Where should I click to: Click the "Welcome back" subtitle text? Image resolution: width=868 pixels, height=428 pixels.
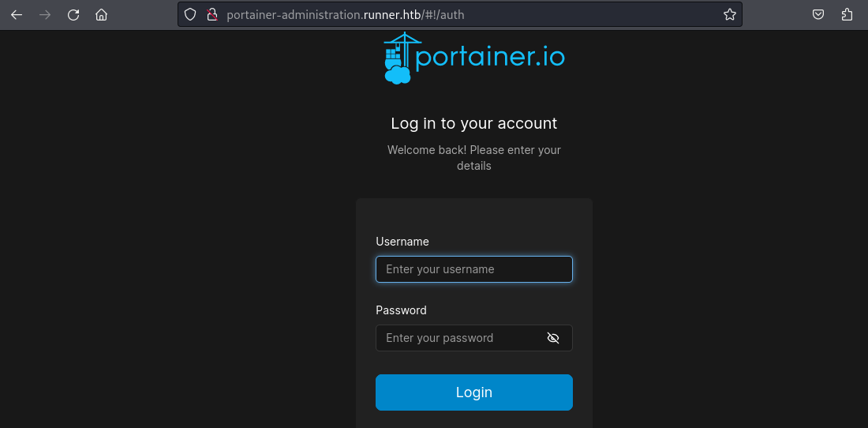coord(474,158)
